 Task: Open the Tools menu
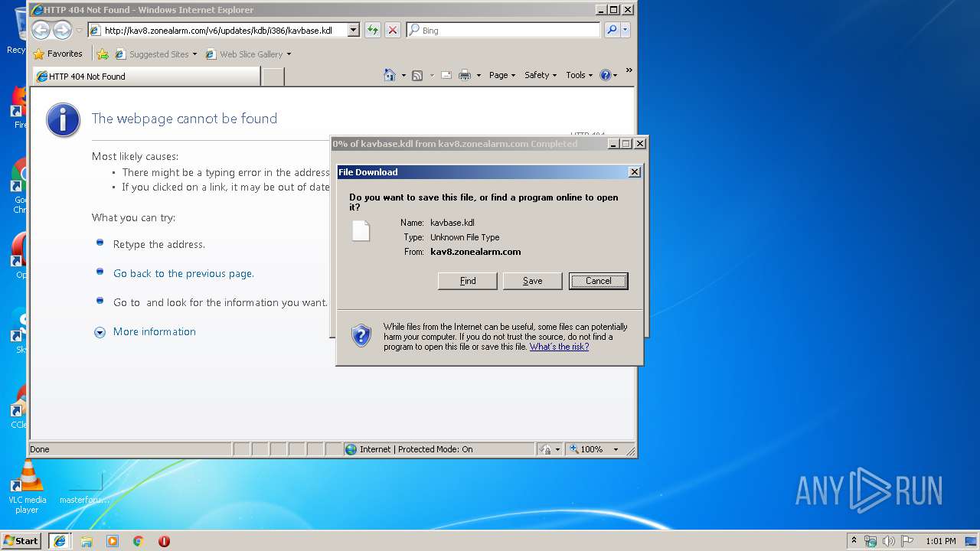pos(580,75)
